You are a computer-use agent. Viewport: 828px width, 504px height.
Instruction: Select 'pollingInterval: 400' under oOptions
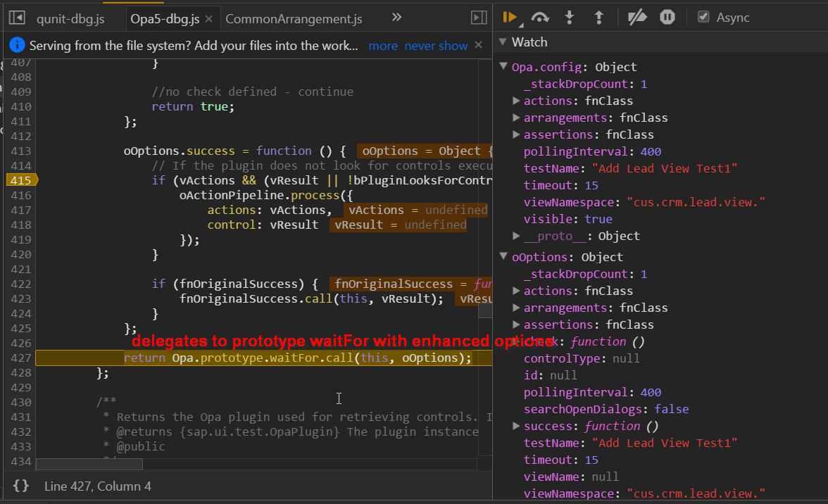tap(593, 392)
